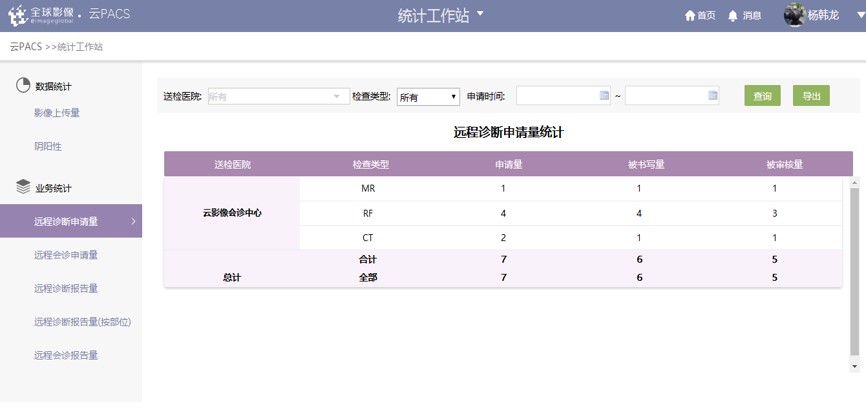Click the 业务统计 layers icon
This screenshot has width=866, height=416.
click(23, 187)
